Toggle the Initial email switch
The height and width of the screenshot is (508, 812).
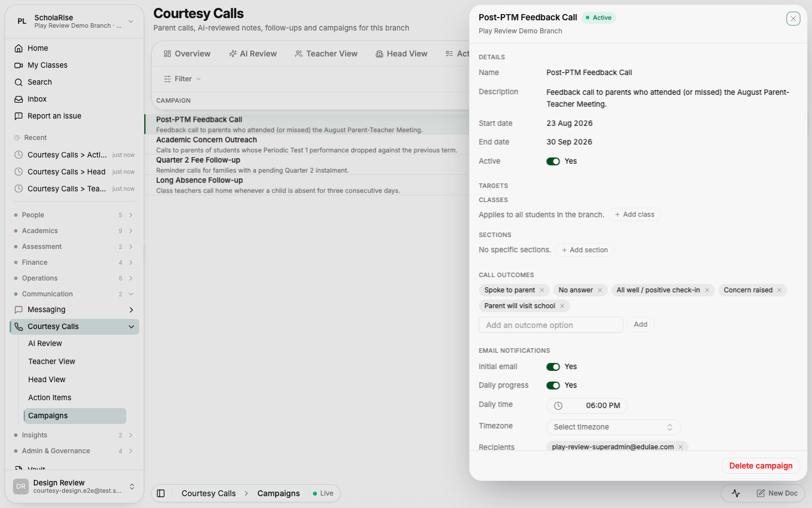tap(553, 367)
